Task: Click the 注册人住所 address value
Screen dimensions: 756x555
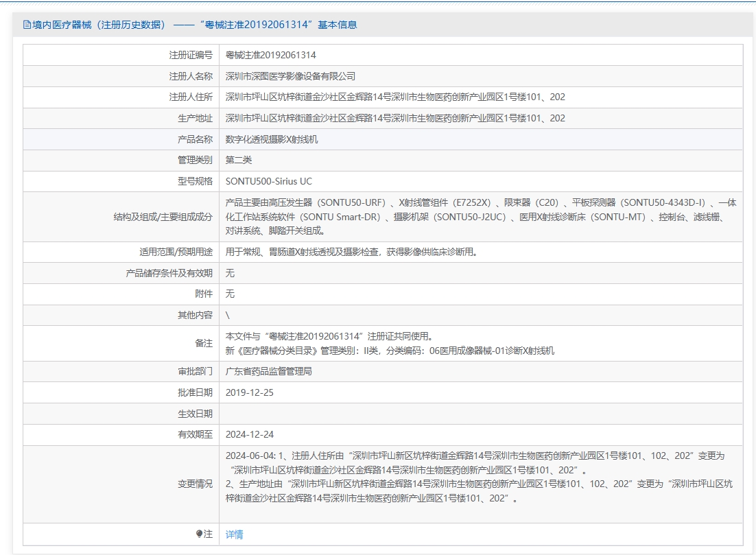Action: [395, 97]
